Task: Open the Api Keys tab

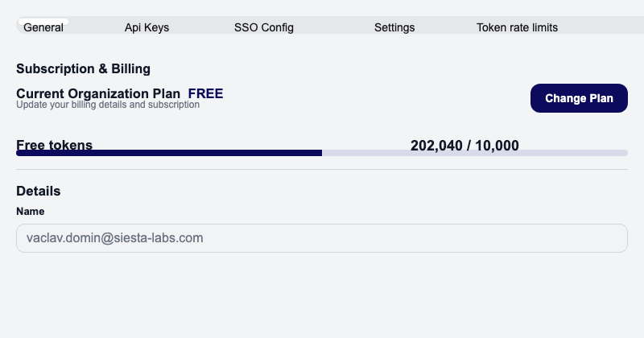Action: [x=147, y=27]
